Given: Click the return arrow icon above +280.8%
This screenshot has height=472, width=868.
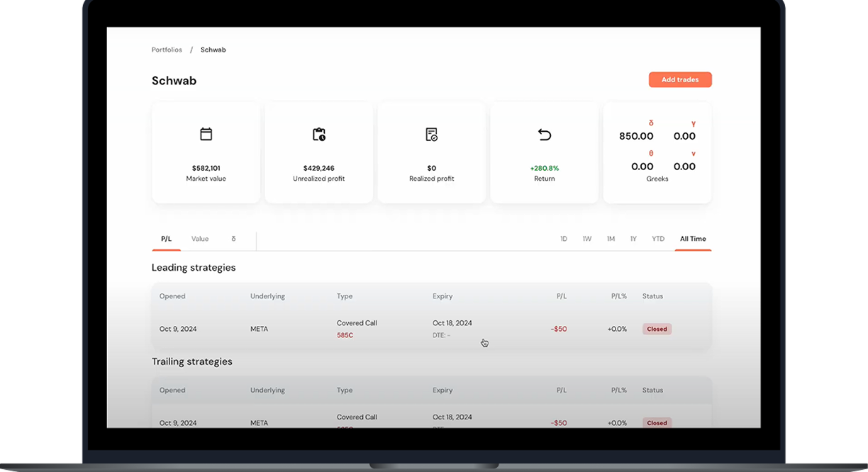Looking at the screenshot, I should 544,134.
